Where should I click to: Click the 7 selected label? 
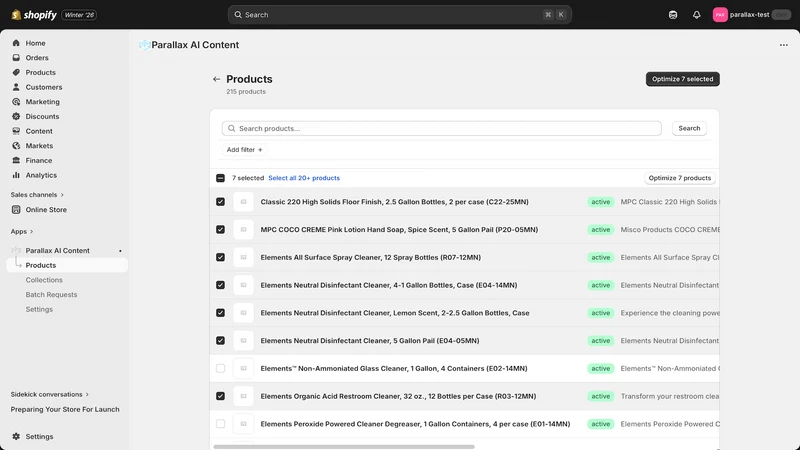[248, 178]
